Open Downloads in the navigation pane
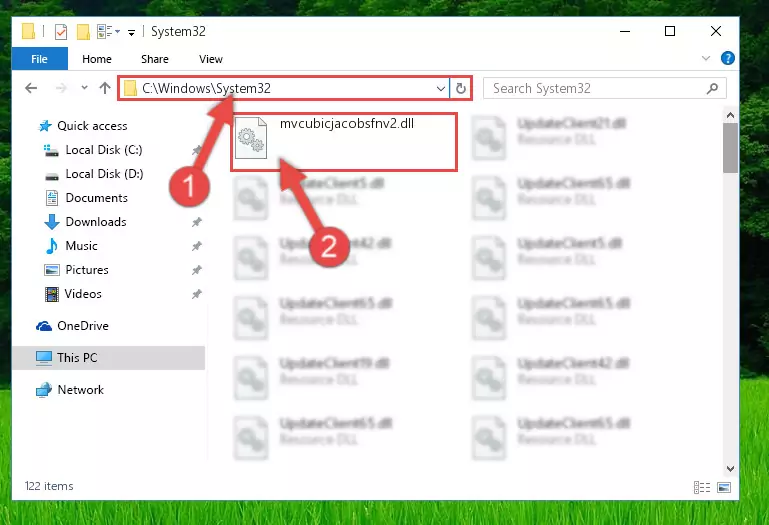Viewport: 769px width, 525px height. [x=96, y=222]
